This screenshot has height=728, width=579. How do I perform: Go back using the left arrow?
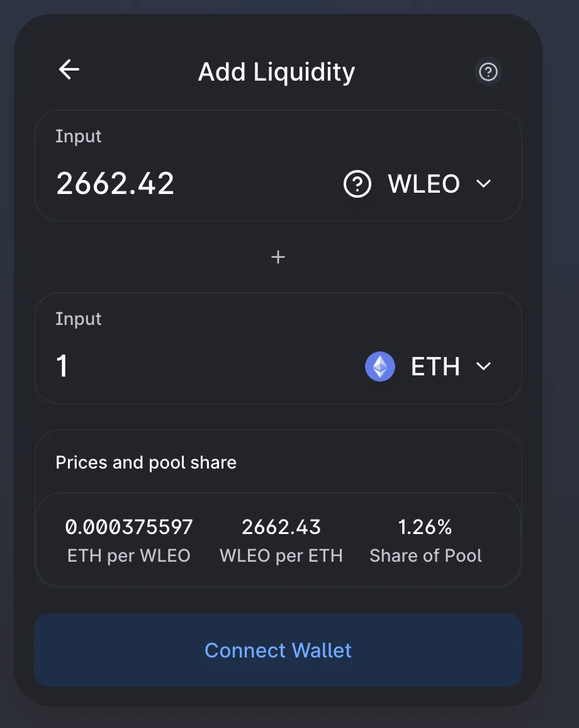point(69,70)
